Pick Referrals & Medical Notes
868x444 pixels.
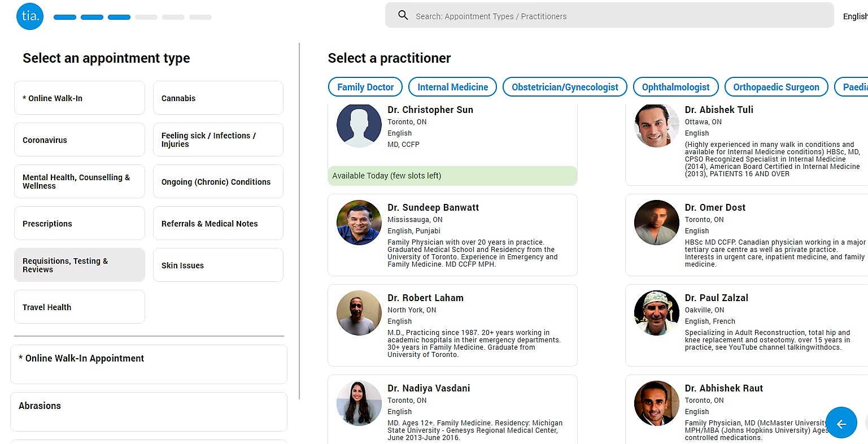point(218,223)
